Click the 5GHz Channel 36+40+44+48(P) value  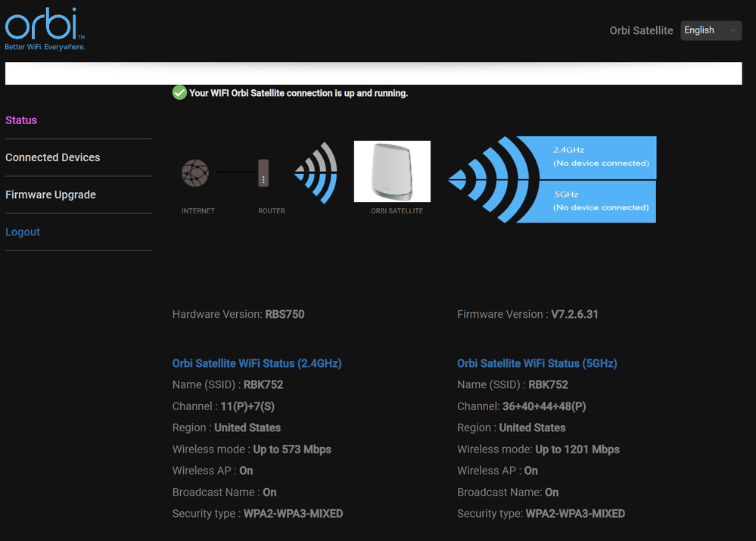click(544, 406)
